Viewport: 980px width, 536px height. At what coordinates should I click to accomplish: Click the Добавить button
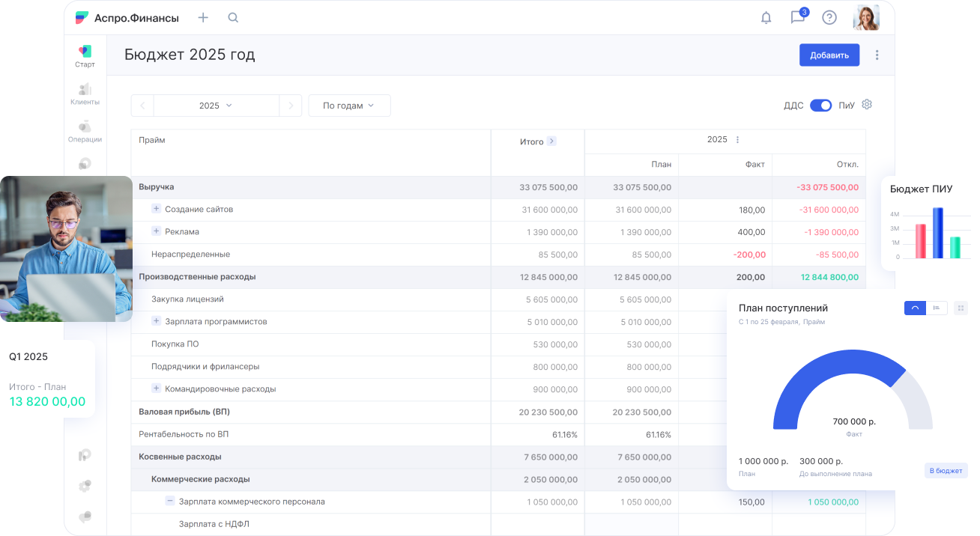coord(829,55)
